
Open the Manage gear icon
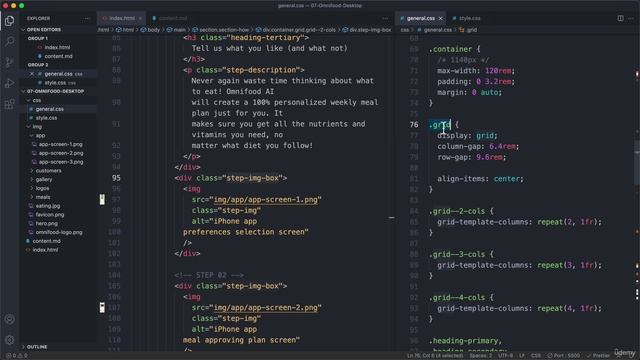[x=9, y=340]
